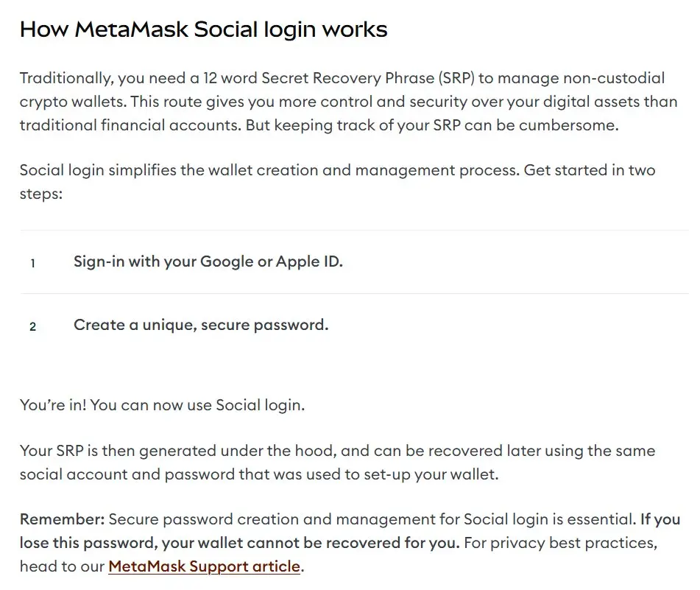
Task: Select step number 1 marker
Action: 32,263
